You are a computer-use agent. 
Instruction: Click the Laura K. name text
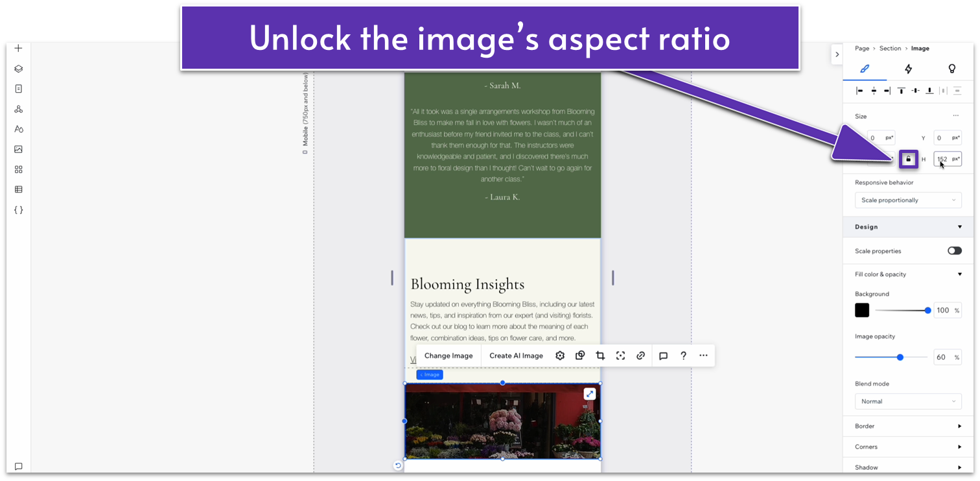click(x=502, y=197)
